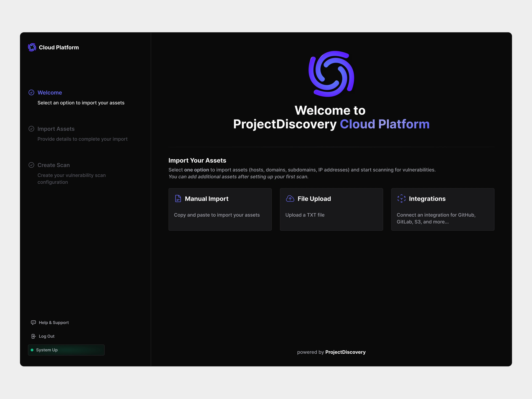Click the Cloud Platform title in sidebar
Screen dimensions: 532x399
(59, 47)
